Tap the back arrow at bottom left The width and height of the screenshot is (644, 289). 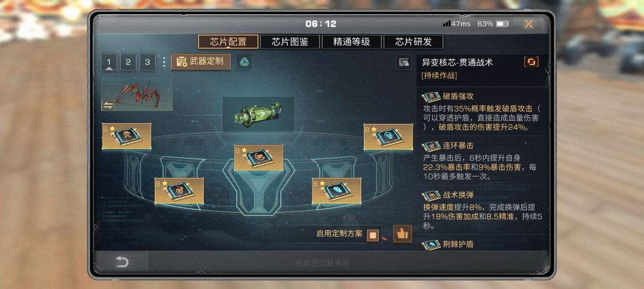(x=122, y=262)
